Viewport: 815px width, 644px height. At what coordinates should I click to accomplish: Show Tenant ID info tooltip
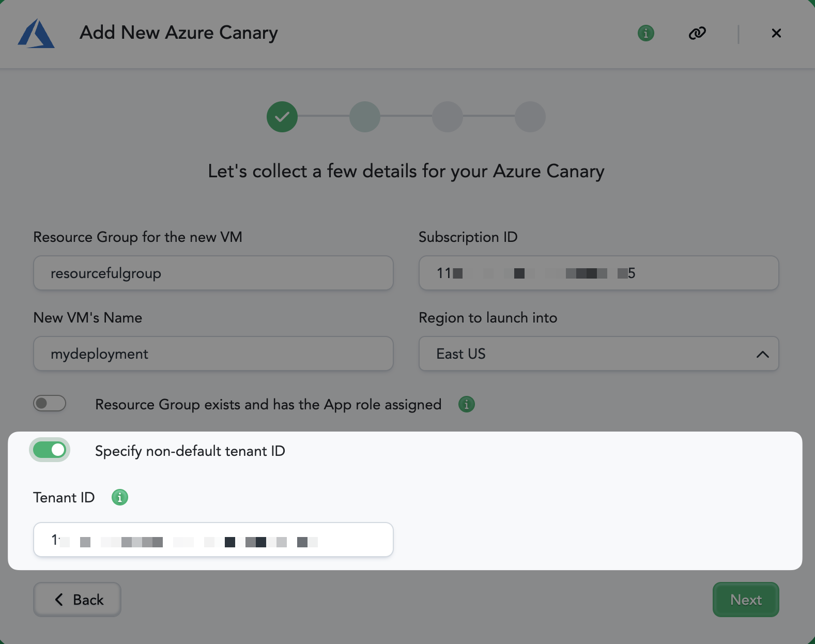tap(120, 497)
